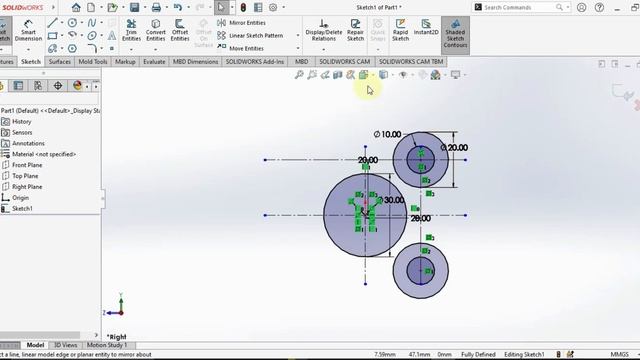This screenshot has width=640, height=360.
Task: Select Sketch1 in feature tree
Action: point(22,209)
